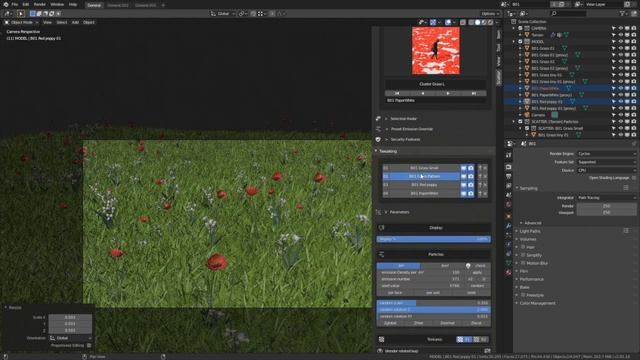The width and height of the screenshot is (640, 360).
Task: Open the Physics properties tab
Action: pyautogui.click(x=508, y=244)
